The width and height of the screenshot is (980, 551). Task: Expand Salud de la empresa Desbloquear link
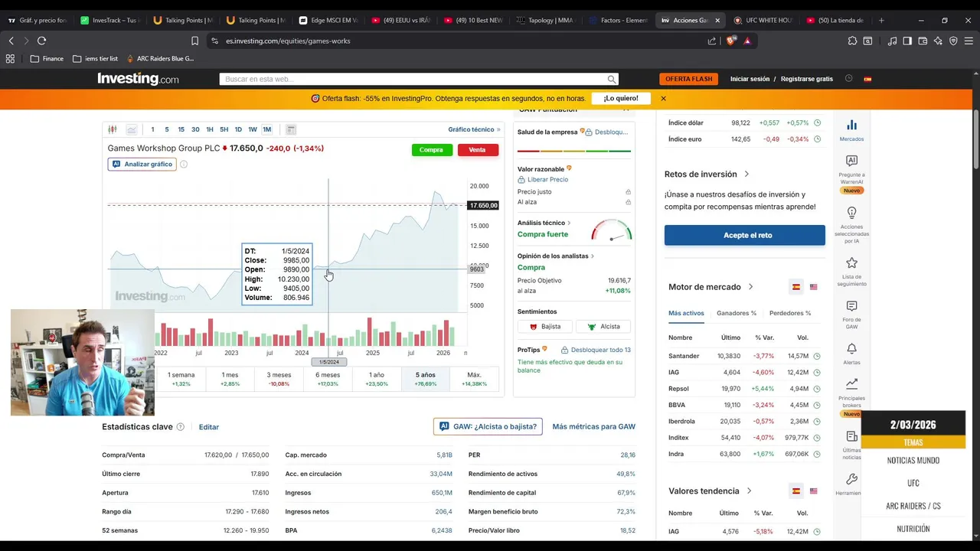coord(607,132)
